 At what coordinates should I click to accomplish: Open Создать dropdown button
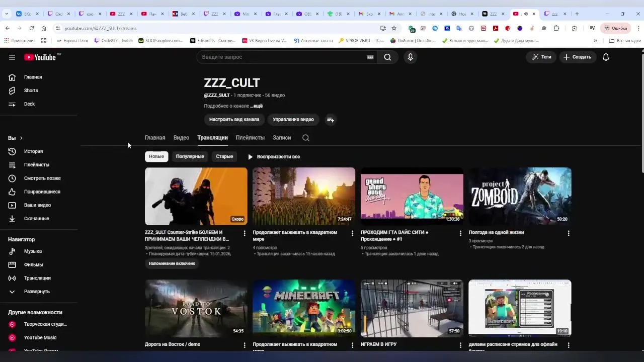(577, 57)
